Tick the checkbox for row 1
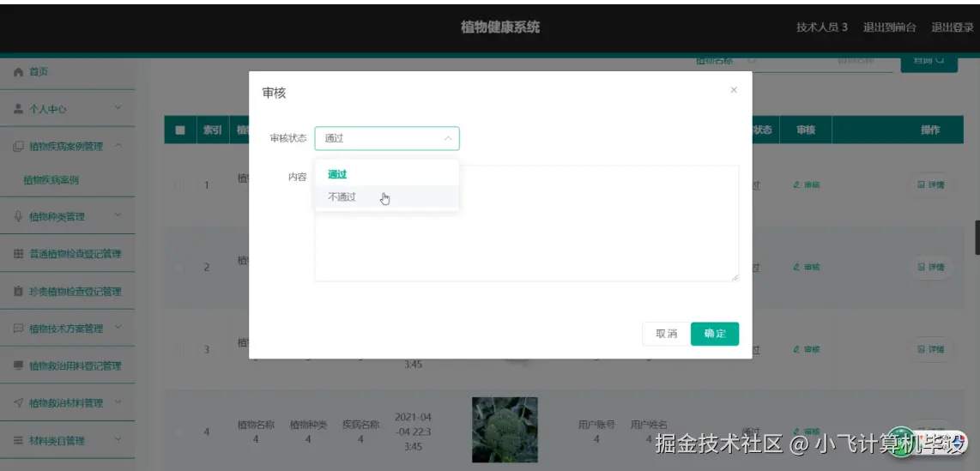Screen dimensions: 980x471 (180, 185)
